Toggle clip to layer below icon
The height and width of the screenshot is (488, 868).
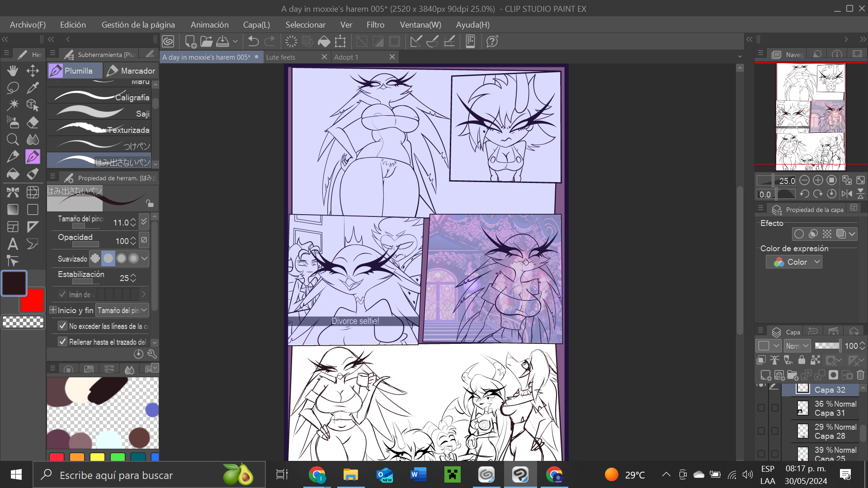click(x=761, y=360)
